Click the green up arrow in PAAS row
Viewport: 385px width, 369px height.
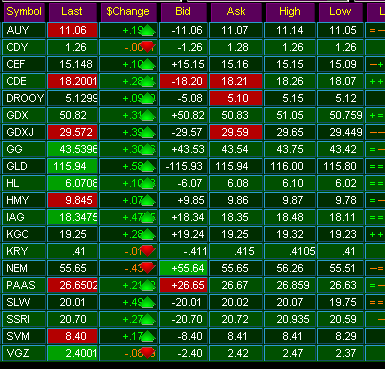coord(148,285)
